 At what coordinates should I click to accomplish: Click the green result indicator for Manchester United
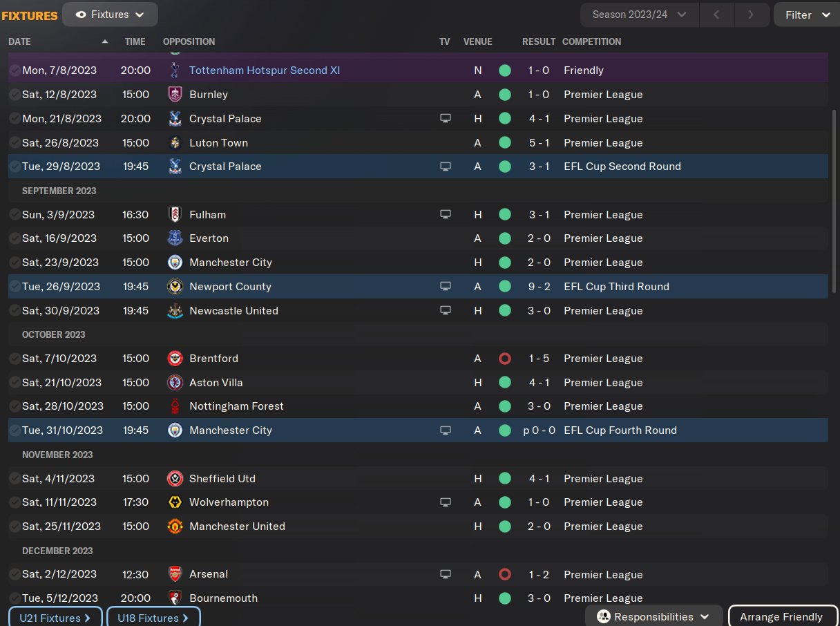tap(505, 527)
